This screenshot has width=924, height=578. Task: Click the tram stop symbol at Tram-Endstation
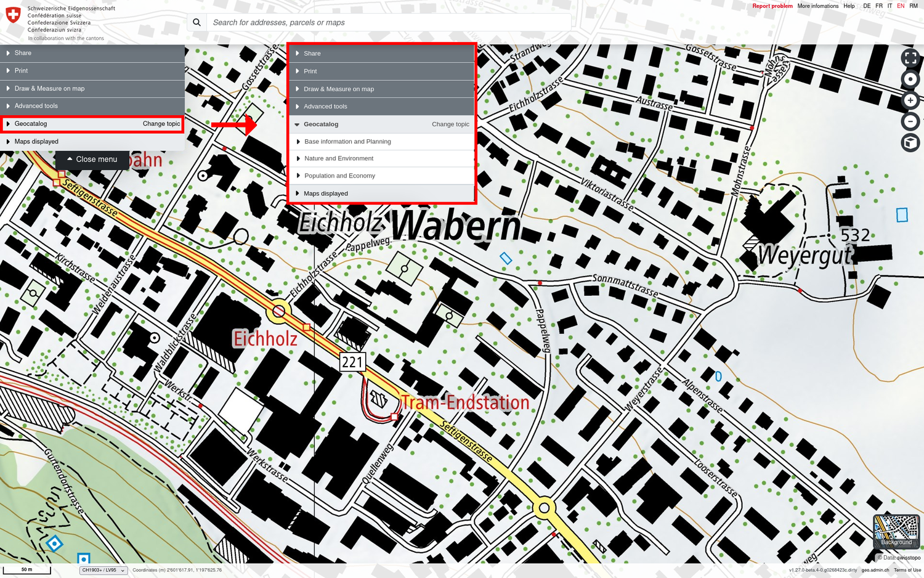click(x=394, y=417)
